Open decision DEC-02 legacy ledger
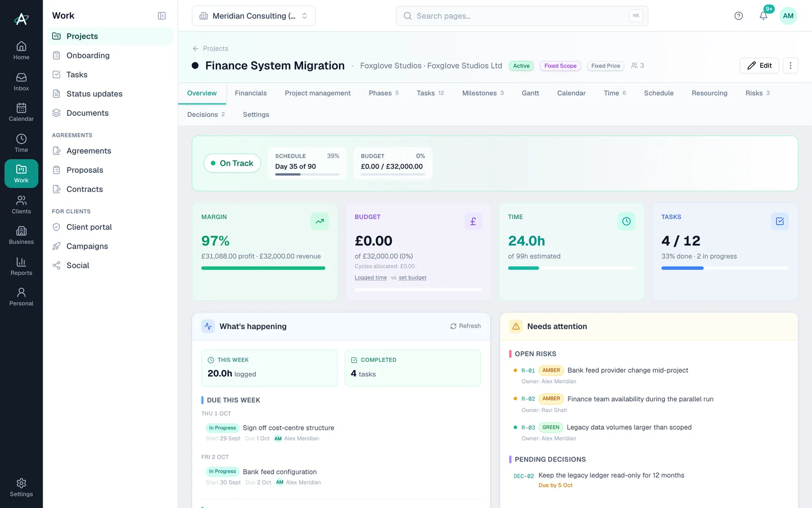812x508 pixels. point(611,475)
